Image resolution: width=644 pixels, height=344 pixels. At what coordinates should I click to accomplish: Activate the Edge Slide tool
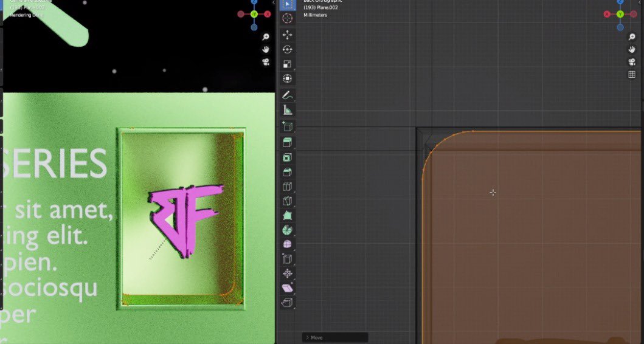coord(287,259)
